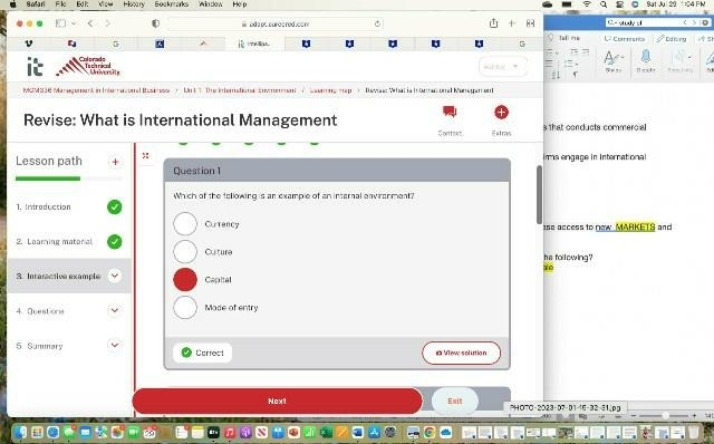Open the Safari share icon
Screen dimensions: 714x444
(x=494, y=23)
